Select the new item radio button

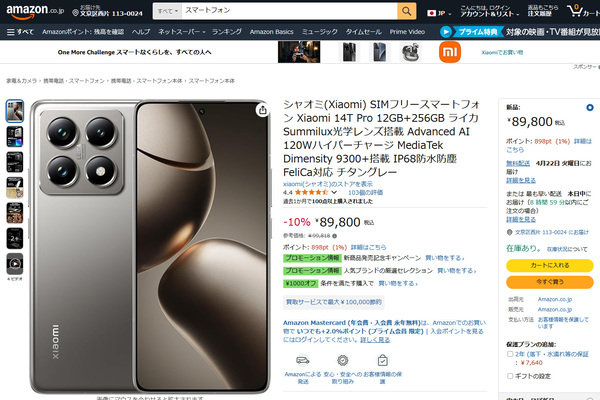(x=590, y=108)
